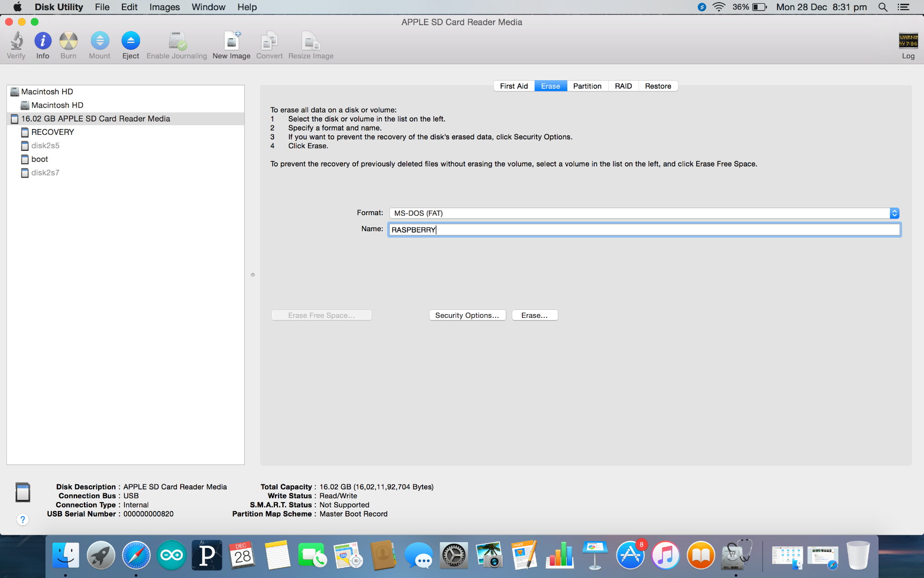Open Finder from the Dock
Screen dimensions: 924x578
[66, 555]
